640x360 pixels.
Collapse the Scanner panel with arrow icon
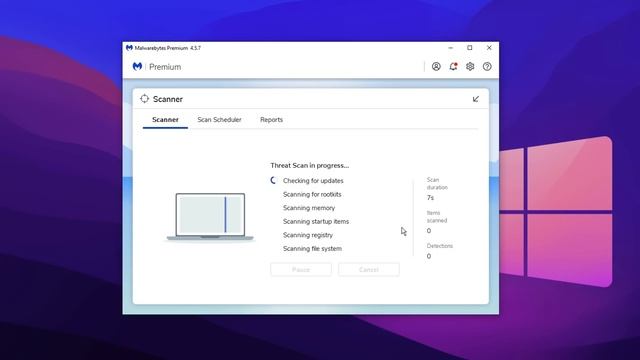tap(476, 99)
